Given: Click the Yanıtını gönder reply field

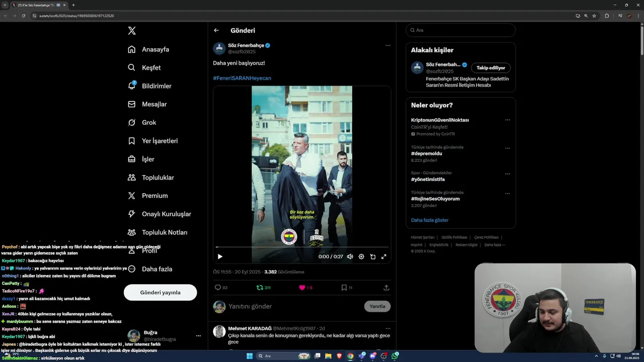Looking at the screenshot, I should (x=294, y=306).
